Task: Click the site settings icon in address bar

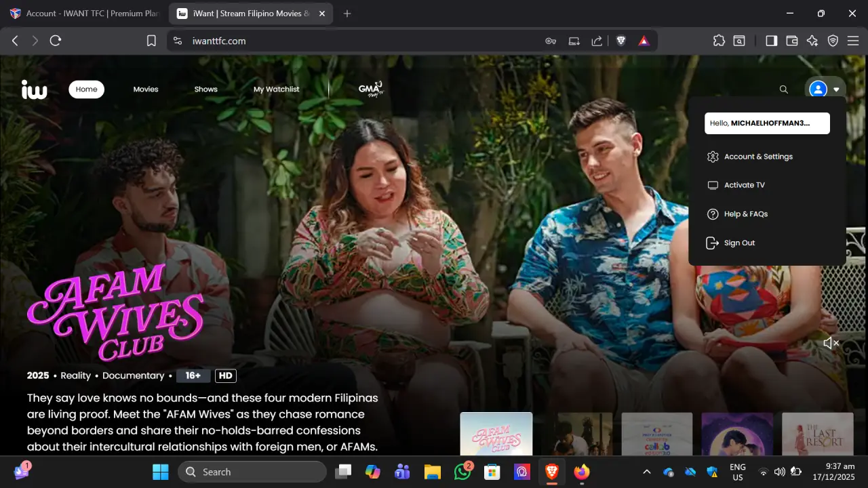Action: [x=178, y=41]
